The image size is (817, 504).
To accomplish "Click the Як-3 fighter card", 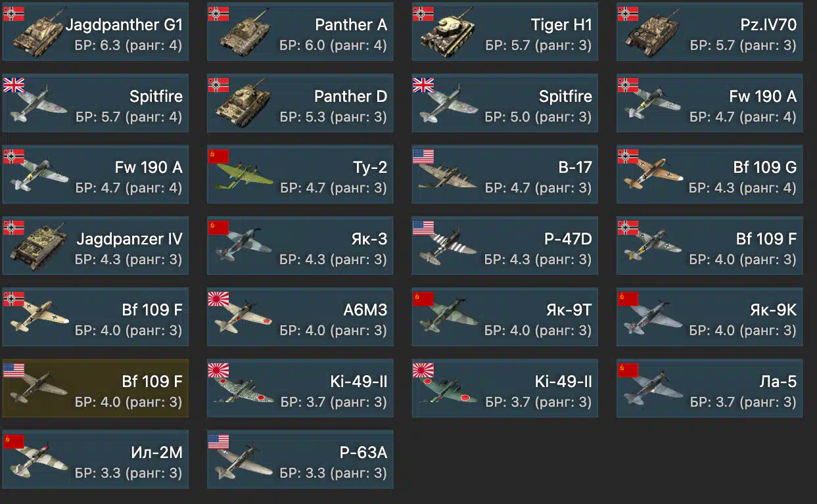I will tap(300, 246).
